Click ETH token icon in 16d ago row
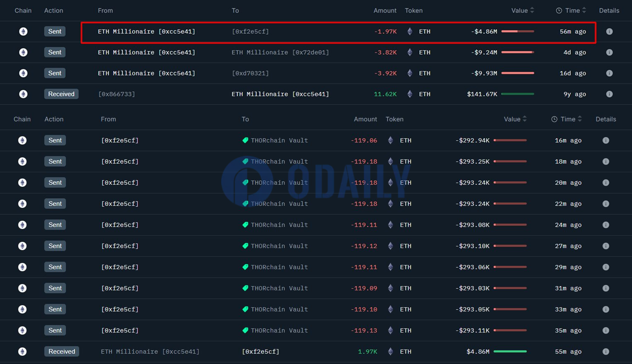Screen dimensions: 632x364 tap(409, 73)
